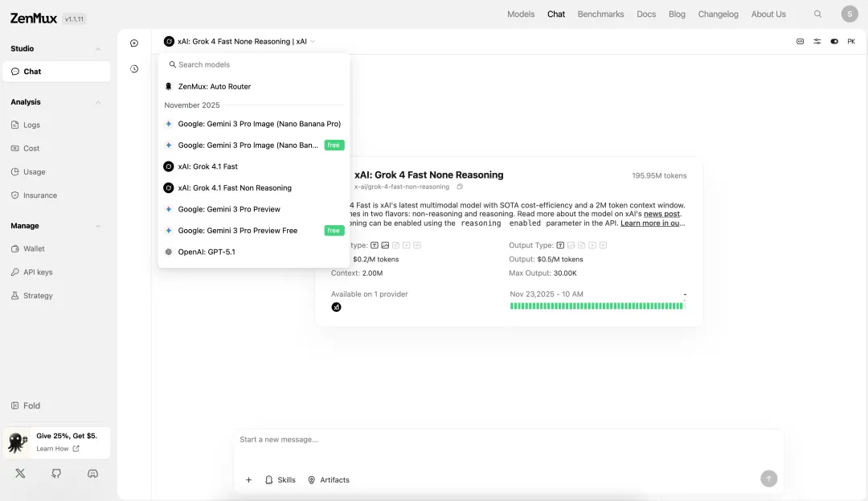Select xAI: Grok 4.1 Fast from model list
The height and width of the screenshot is (501, 868).
click(x=207, y=166)
